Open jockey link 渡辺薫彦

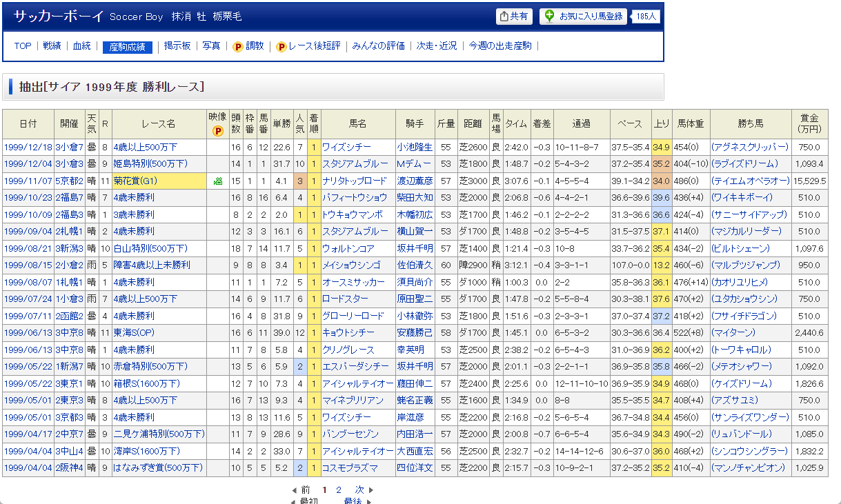415,181
